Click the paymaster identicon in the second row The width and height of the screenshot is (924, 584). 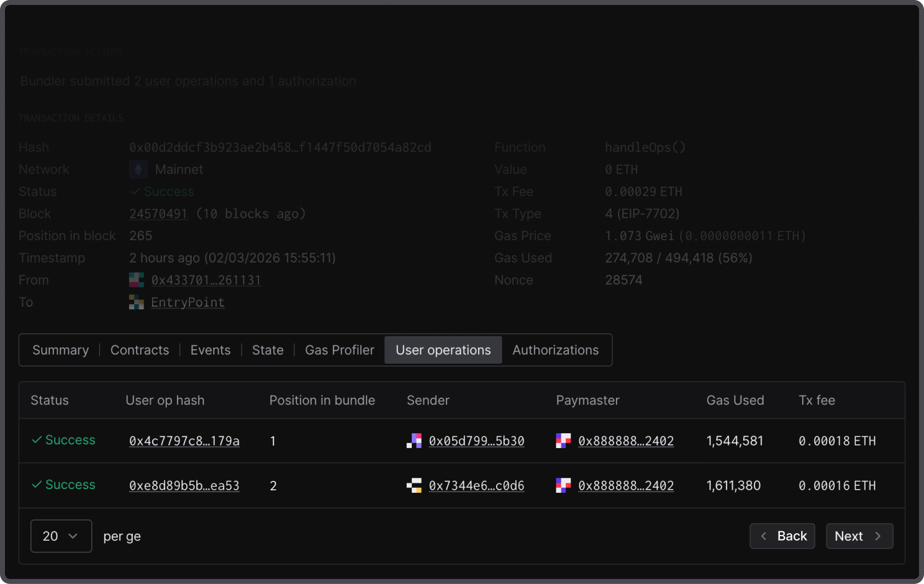(563, 485)
